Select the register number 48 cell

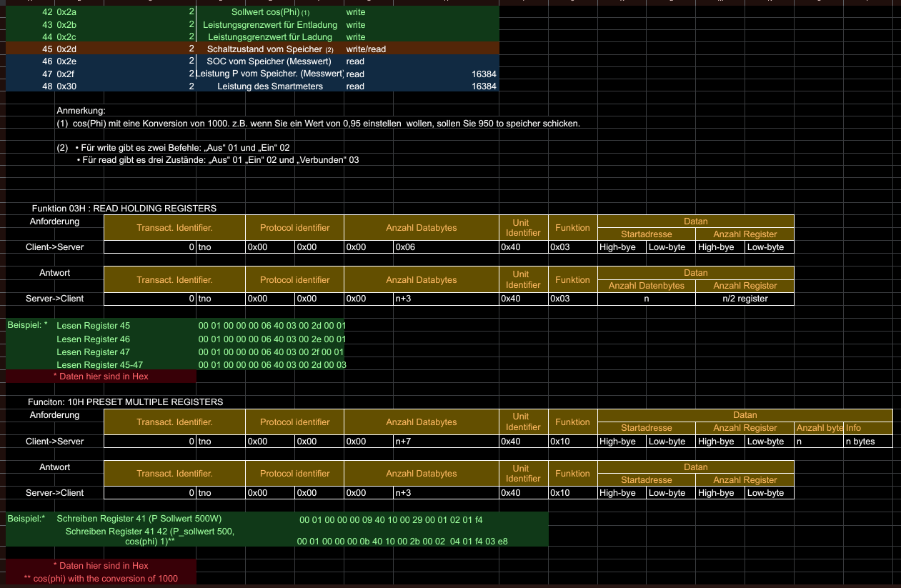[x=47, y=86]
